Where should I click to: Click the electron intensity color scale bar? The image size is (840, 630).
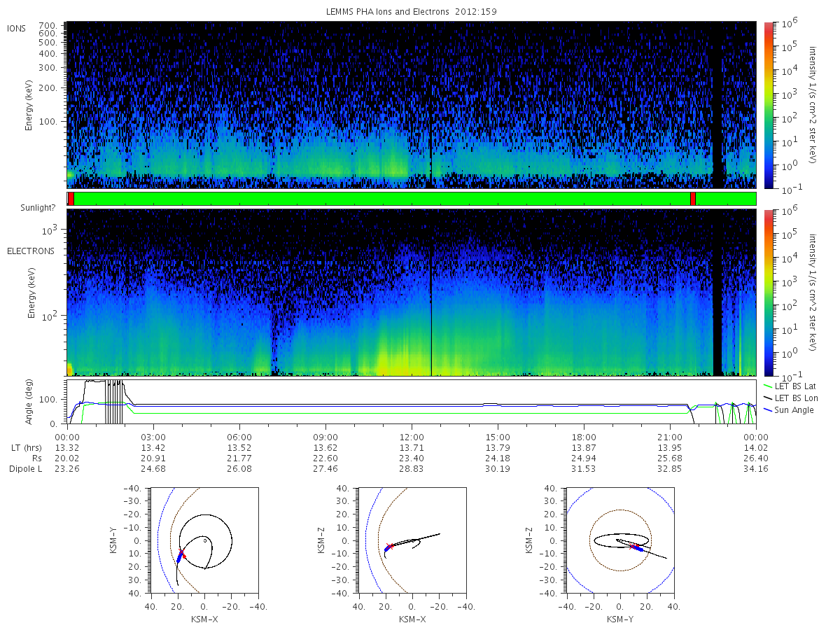tap(768, 293)
